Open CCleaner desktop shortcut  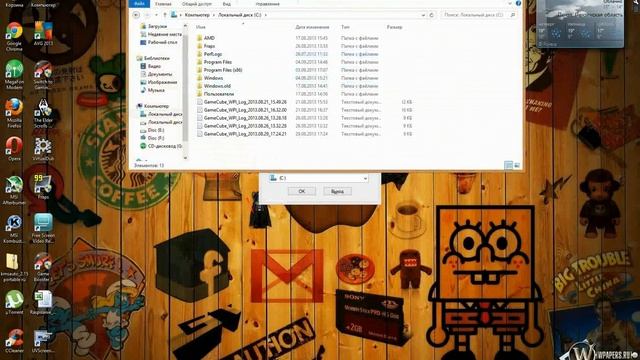tap(14, 341)
